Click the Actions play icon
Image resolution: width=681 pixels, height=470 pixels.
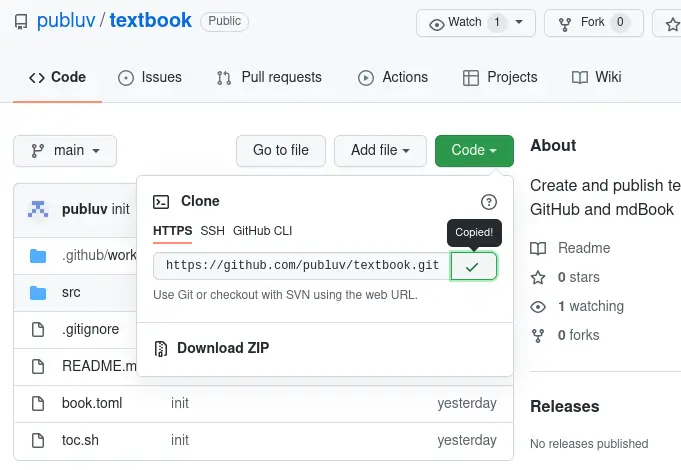366,78
